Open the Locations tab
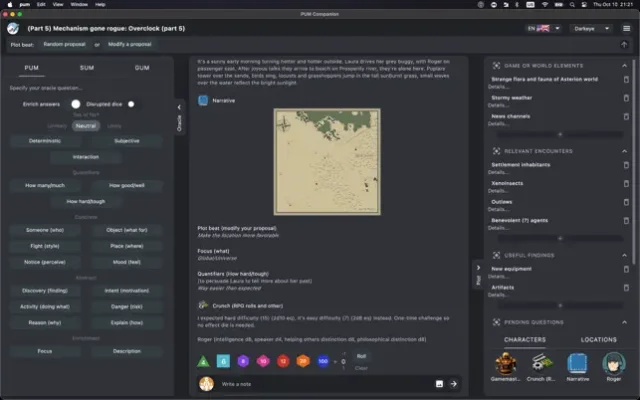This screenshot has height=400, width=640. pyautogui.click(x=598, y=340)
